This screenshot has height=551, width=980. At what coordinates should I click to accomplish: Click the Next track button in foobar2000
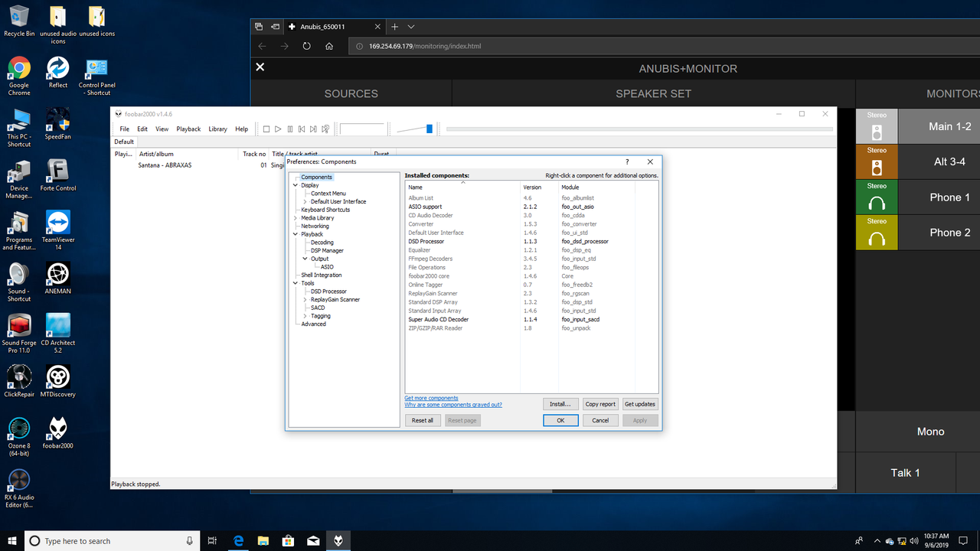click(x=314, y=129)
